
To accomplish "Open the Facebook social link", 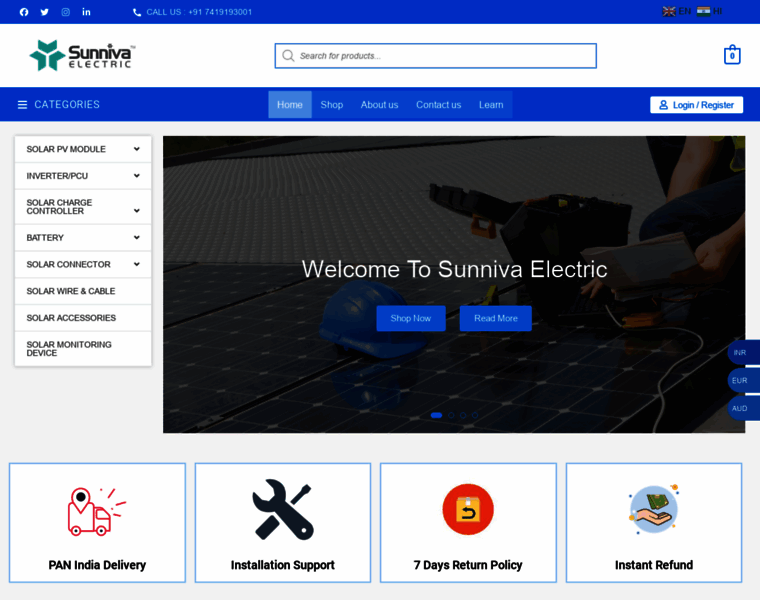I will click(24, 12).
